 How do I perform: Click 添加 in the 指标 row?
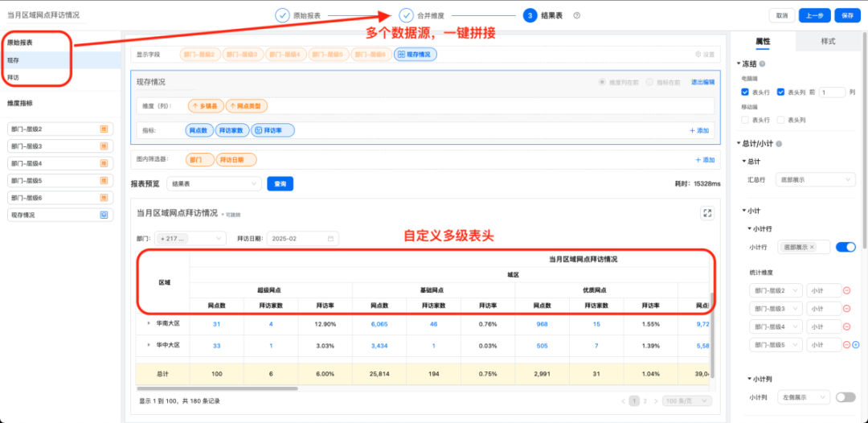[699, 130]
